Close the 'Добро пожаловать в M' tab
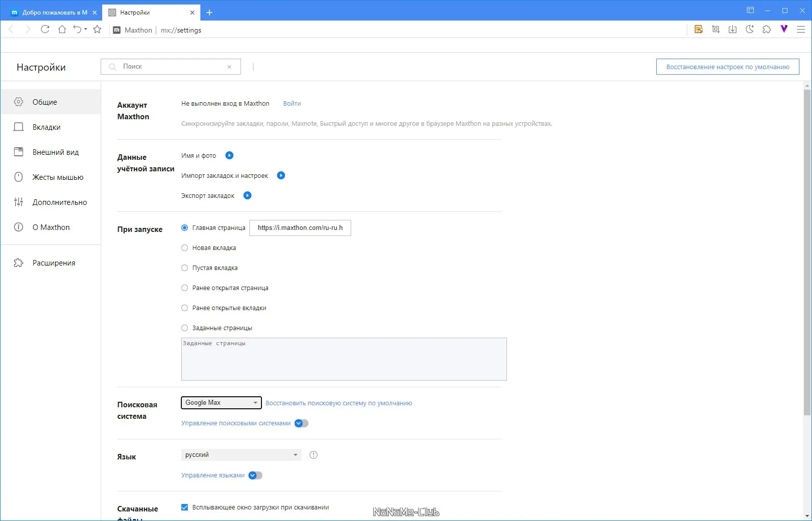The image size is (812, 521). 95,13
